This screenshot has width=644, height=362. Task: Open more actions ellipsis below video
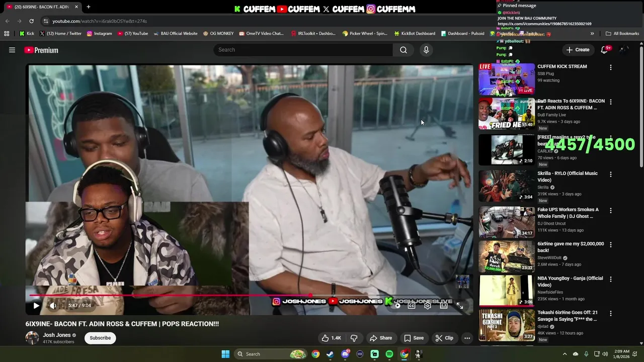(467, 338)
